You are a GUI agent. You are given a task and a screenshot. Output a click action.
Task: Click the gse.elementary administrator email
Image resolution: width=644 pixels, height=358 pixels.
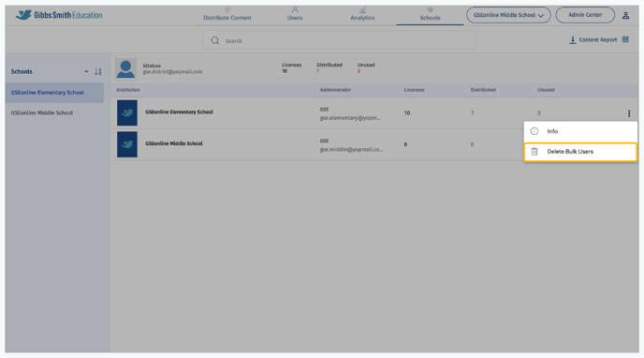pos(350,118)
